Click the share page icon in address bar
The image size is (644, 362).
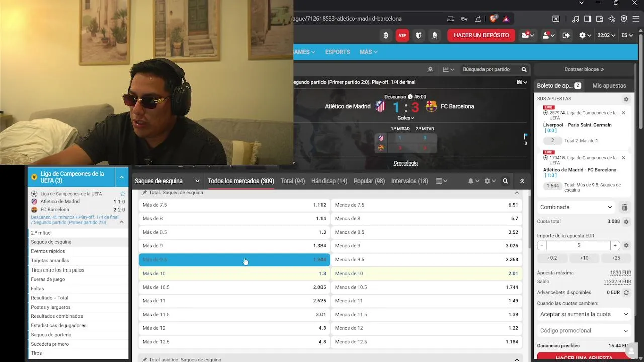(x=477, y=19)
